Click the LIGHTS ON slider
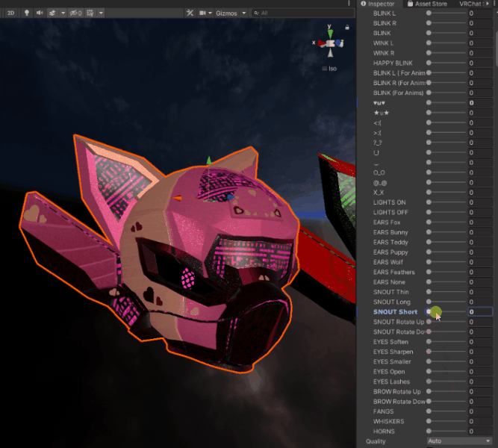Screen dimensions: 498x448 pyautogui.click(x=446, y=202)
